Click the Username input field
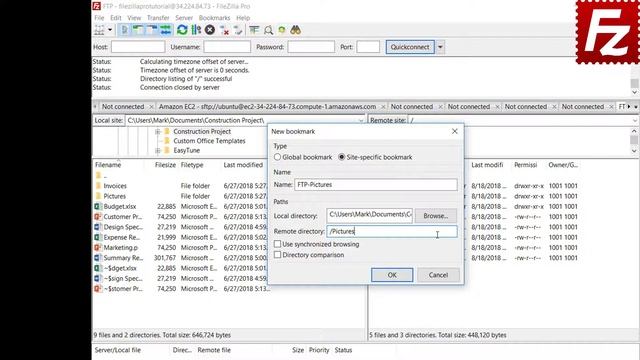 [x=227, y=47]
